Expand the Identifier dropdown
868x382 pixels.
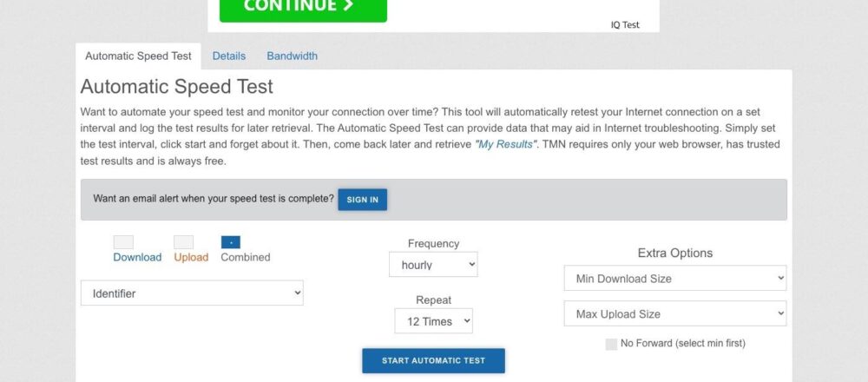pyautogui.click(x=192, y=293)
